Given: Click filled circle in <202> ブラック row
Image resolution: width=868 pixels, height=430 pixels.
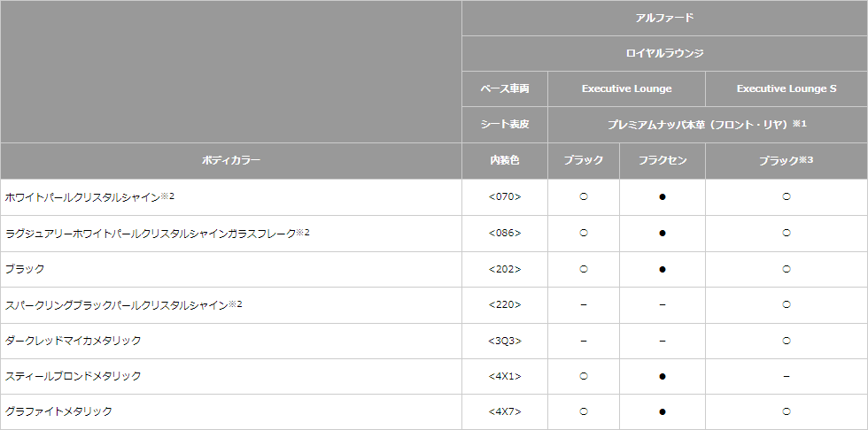Looking at the screenshot, I should click(x=663, y=269).
